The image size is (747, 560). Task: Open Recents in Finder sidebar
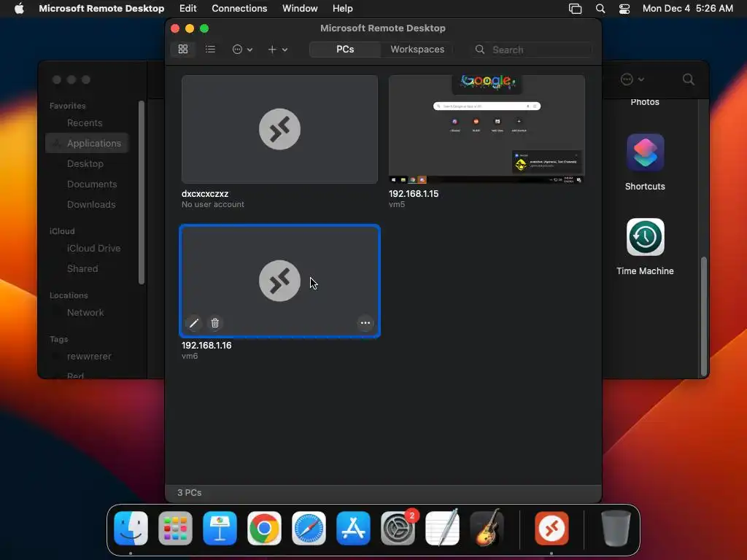pyautogui.click(x=85, y=122)
